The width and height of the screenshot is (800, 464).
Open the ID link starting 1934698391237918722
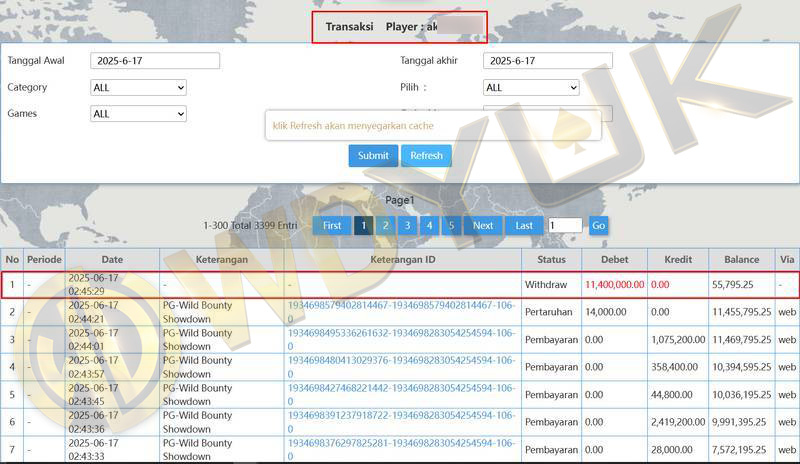[402, 422]
